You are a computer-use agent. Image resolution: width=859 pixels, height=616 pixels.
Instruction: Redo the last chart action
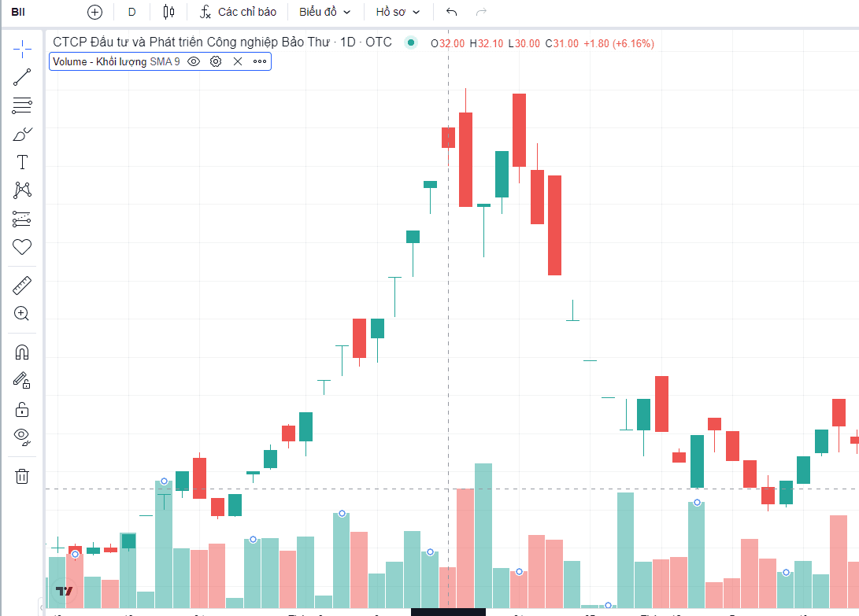(x=481, y=12)
